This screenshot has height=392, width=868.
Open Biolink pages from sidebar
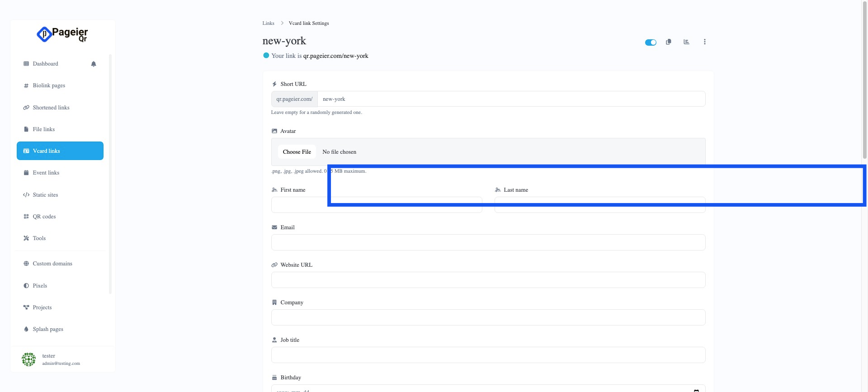[x=49, y=85]
